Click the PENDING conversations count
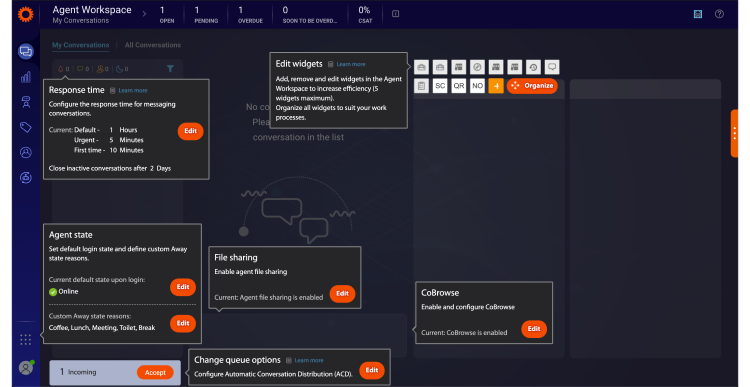Screen dimensions: 750x387 coord(206,14)
